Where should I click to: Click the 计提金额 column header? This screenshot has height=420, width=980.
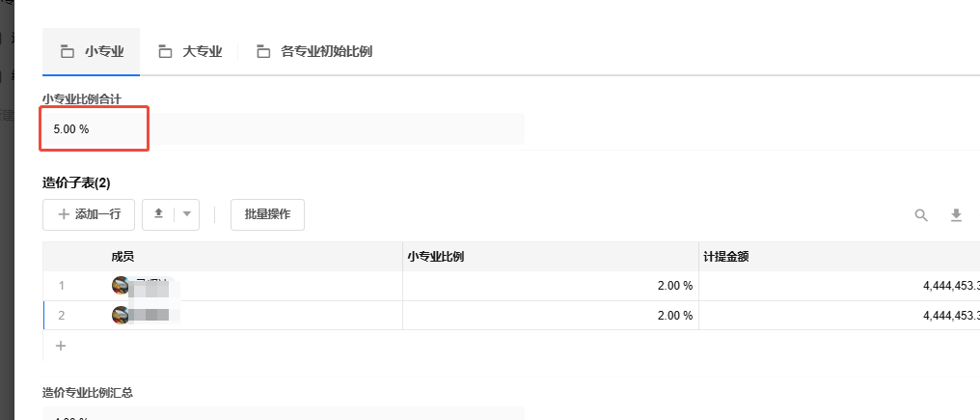tap(726, 256)
